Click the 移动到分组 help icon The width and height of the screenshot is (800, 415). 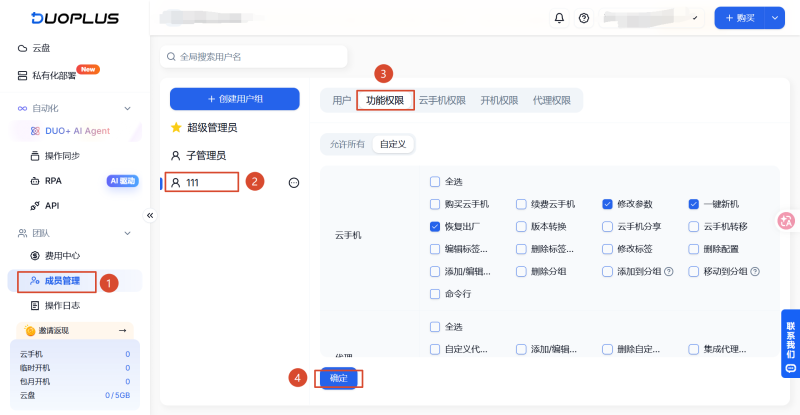tap(755, 272)
